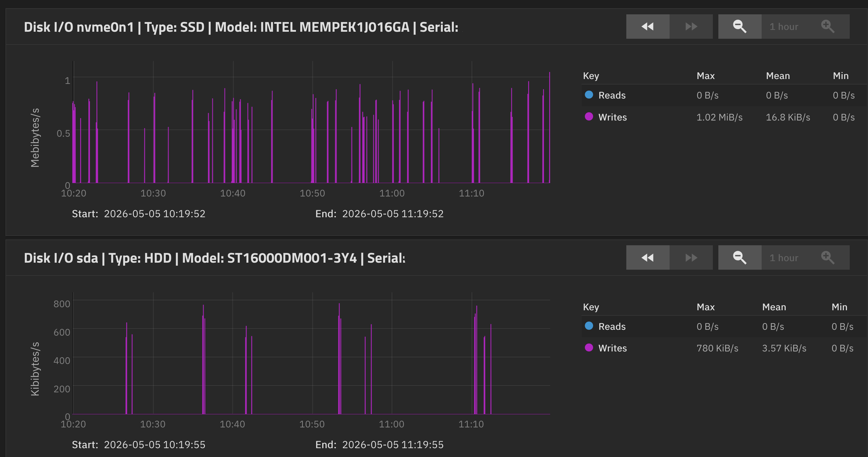The image size is (868, 457).
Task: Click the Mean column header for nvme0n1
Action: click(x=778, y=76)
